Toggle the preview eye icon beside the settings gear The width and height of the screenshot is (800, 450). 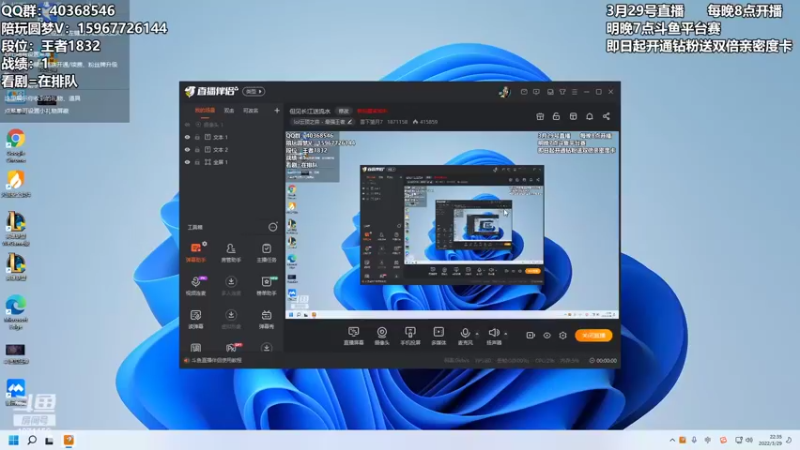tap(546, 335)
